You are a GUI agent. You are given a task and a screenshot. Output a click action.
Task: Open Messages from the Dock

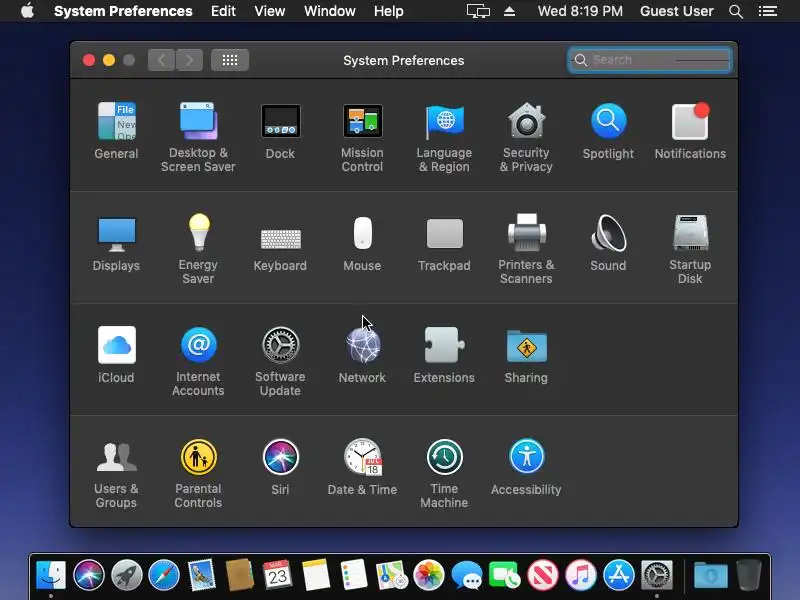(467, 576)
